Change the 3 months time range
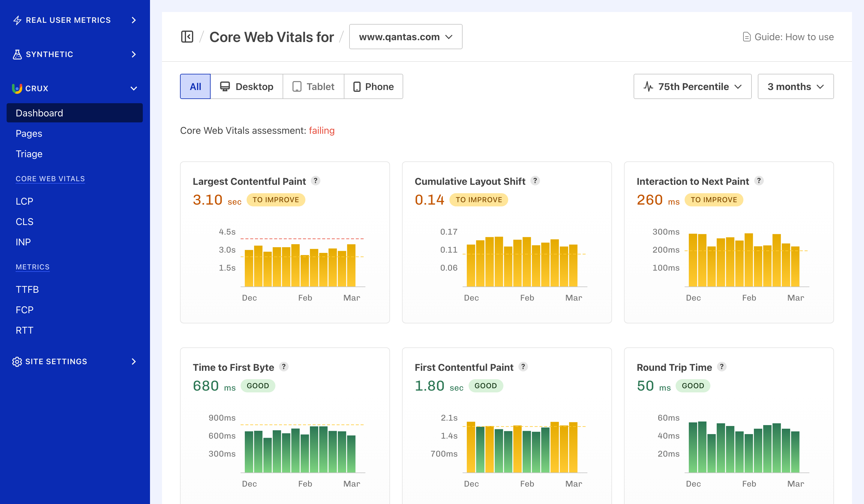Viewport: 864px width, 504px height. point(795,86)
